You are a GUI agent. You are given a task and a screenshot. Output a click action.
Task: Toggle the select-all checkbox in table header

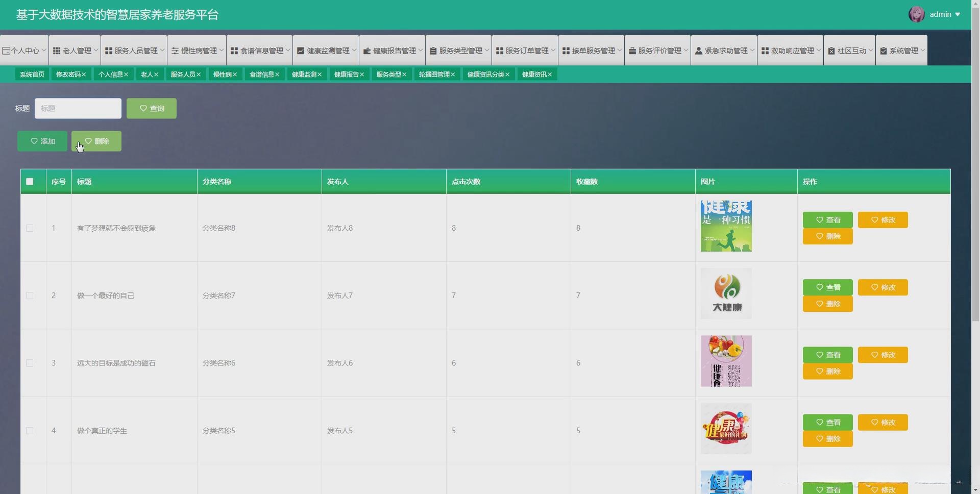pos(30,182)
